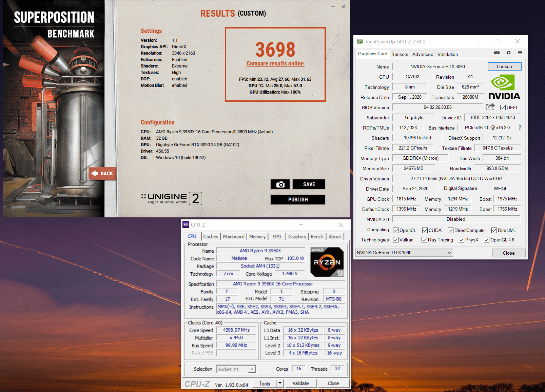This screenshot has height=392, width=545.
Task: Open the Mainboard tab in CPU-Z
Action: (234, 236)
